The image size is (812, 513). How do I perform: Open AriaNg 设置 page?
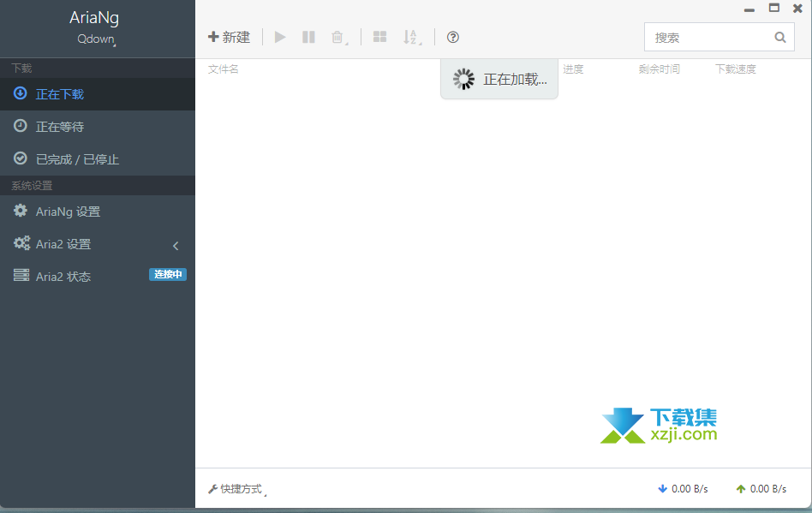[x=98, y=212]
